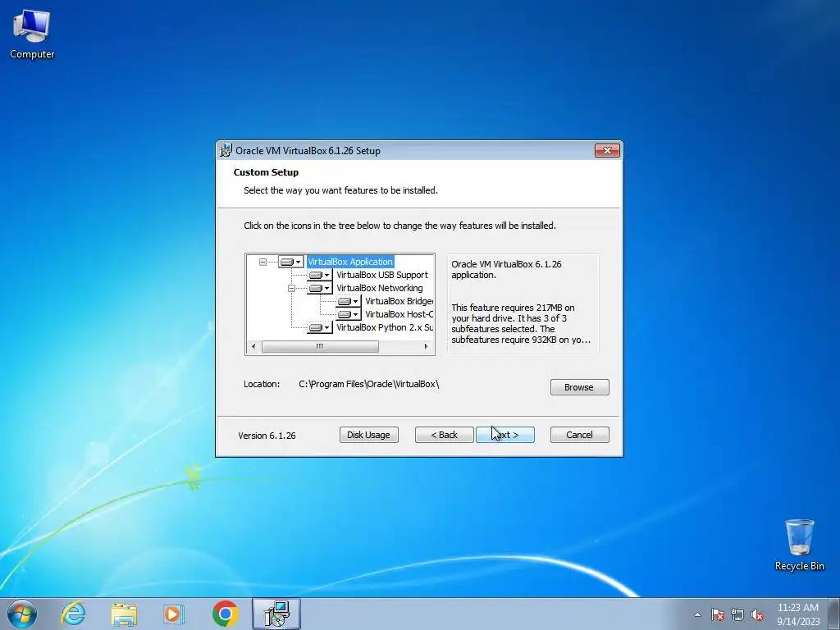Click the muted volume tray icon

(x=757, y=614)
